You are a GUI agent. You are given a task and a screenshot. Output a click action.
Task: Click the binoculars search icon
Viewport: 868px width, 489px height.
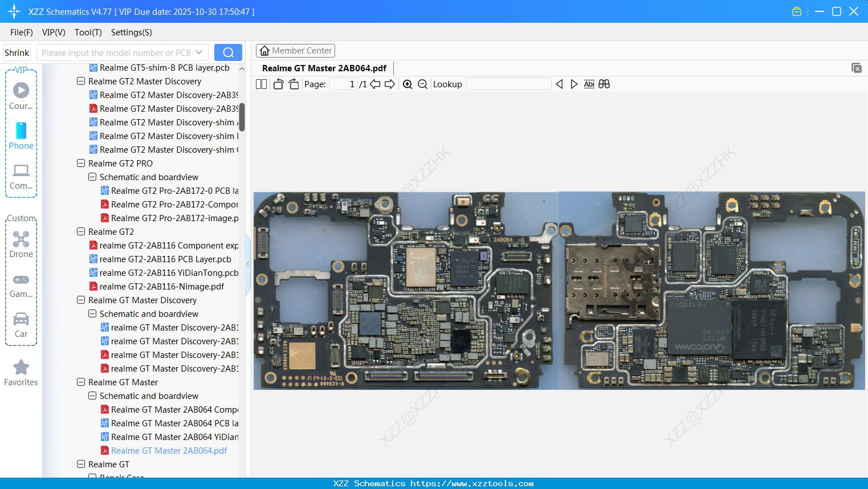coord(604,84)
